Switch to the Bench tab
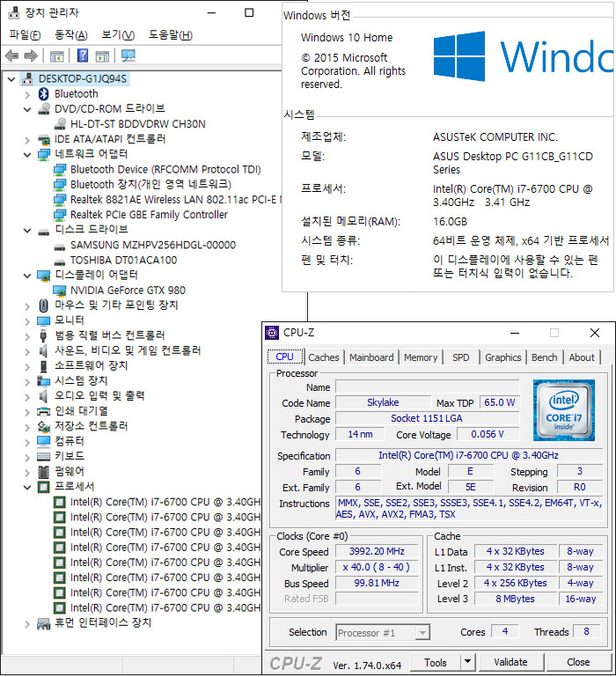The width and height of the screenshot is (616, 677). coord(545,357)
